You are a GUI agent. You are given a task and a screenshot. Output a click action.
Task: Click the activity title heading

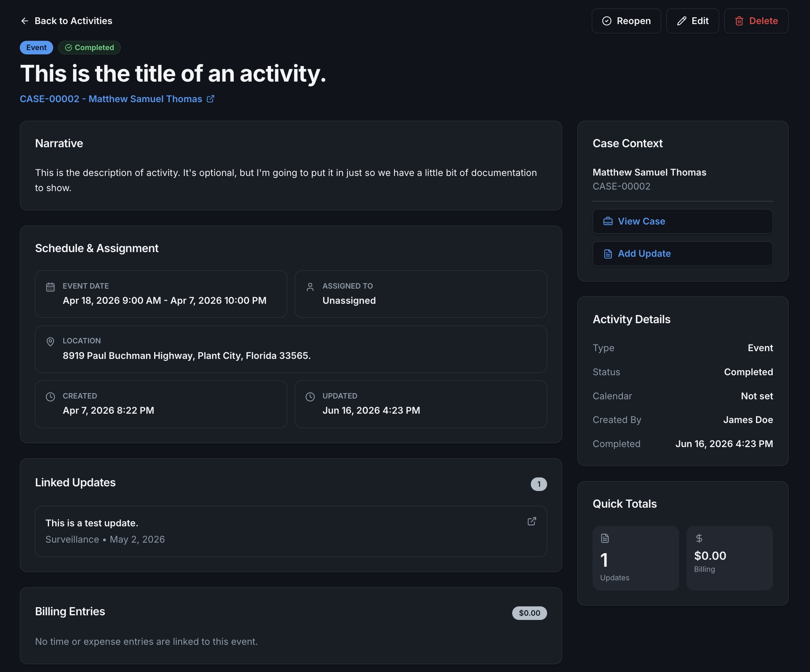click(173, 74)
